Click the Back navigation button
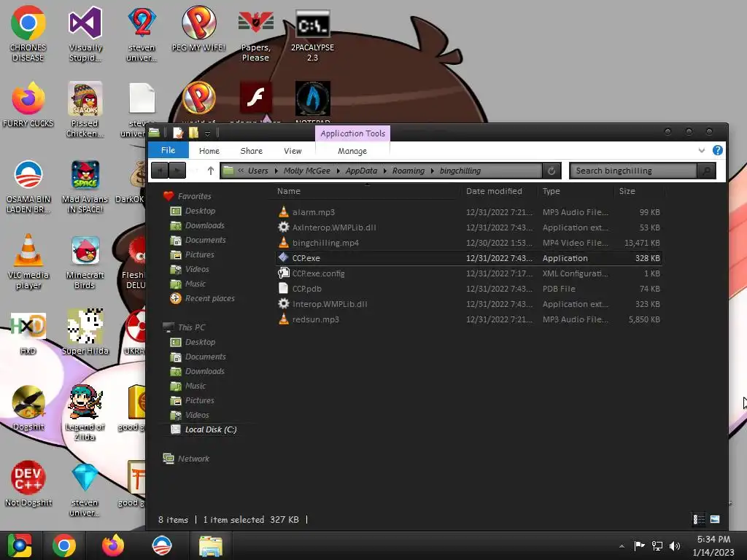Image resolution: width=747 pixels, height=560 pixels. click(160, 171)
